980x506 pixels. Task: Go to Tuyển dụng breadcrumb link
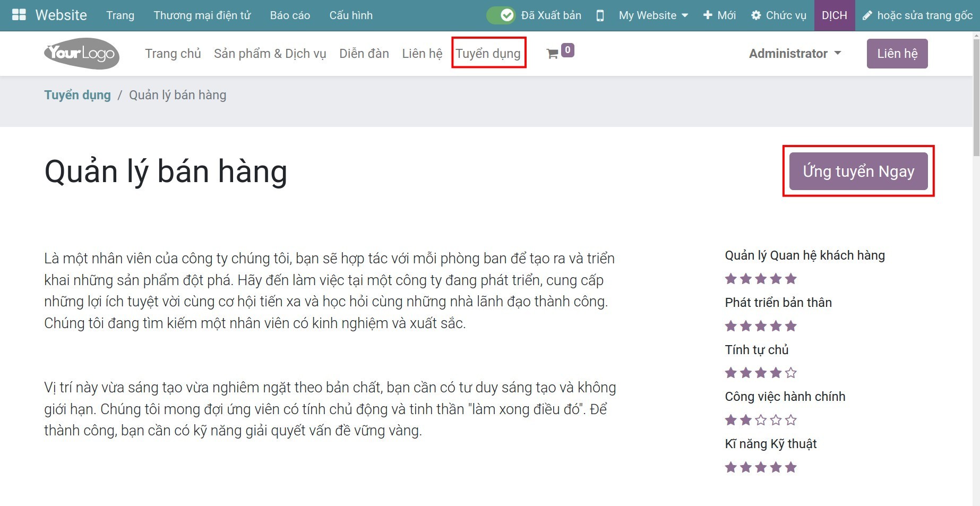click(78, 95)
